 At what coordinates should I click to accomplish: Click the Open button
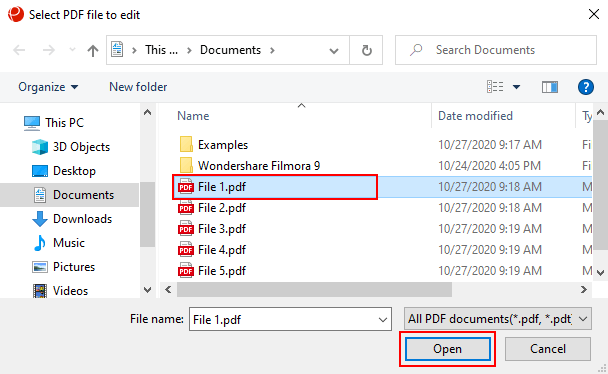pos(447,349)
